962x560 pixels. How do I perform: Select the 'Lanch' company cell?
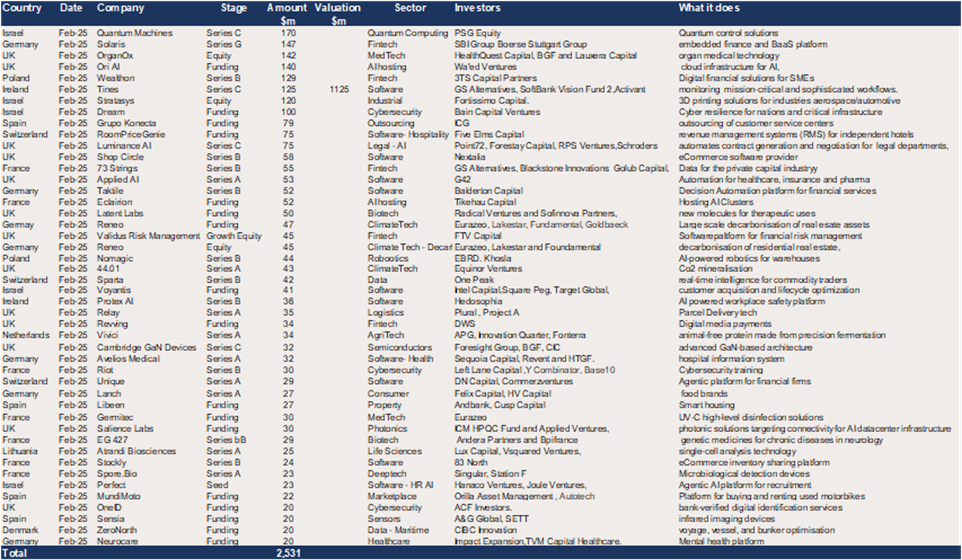(x=108, y=394)
